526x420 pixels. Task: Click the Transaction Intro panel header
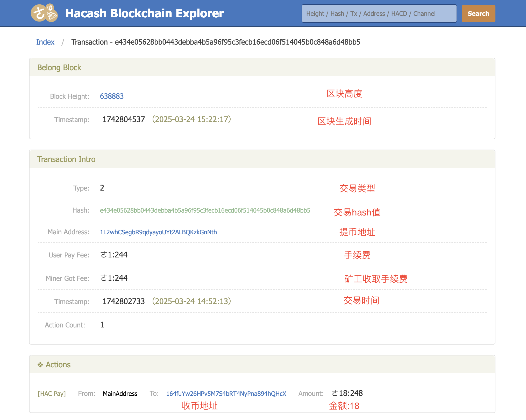click(66, 159)
